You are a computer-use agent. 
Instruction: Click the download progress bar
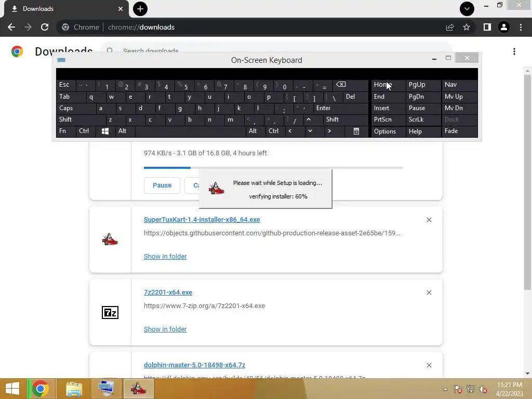point(273,168)
